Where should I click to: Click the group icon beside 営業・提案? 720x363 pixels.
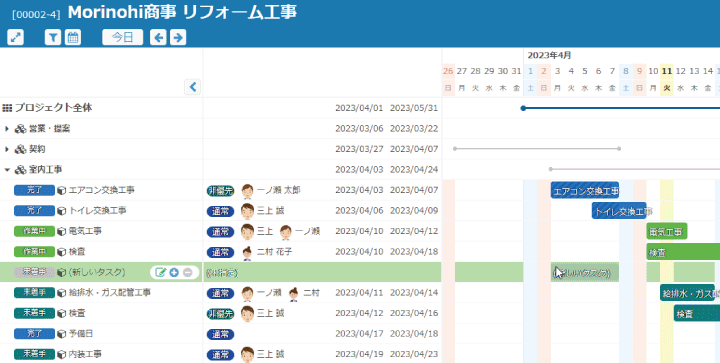point(20,129)
